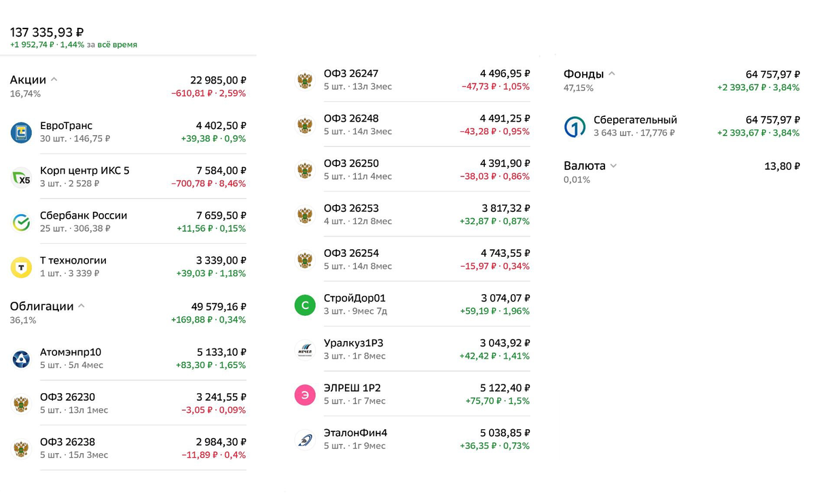Image resolution: width=815 pixels, height=504 pixels.
Task: Collapse the Фонды section chevron
Action: [611, 74]
